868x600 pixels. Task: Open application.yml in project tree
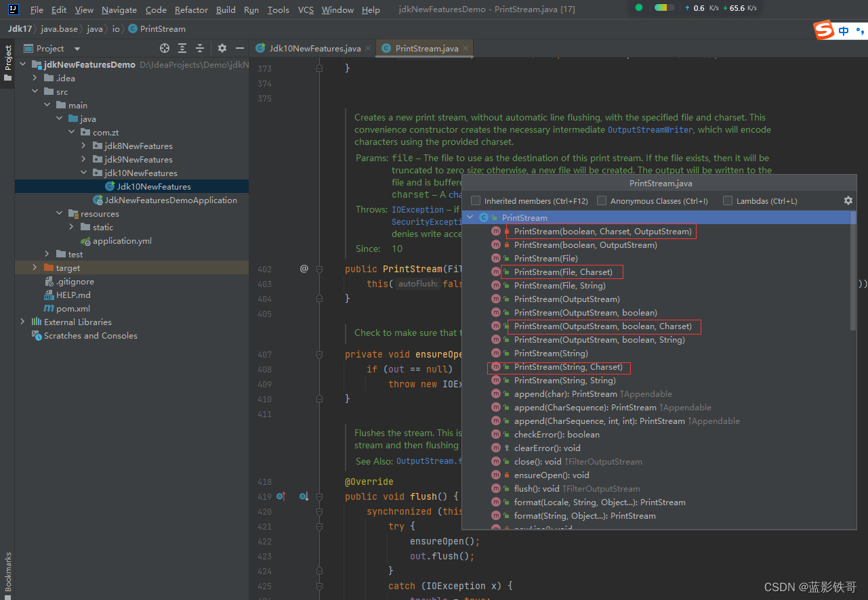(122, 240)
